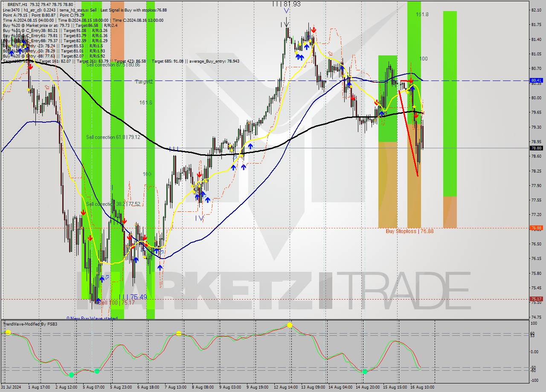This screenshot has width=546, height=392.
Task: Click the '5 Aug 07:00' time axis label
Action: click(94, 387)
